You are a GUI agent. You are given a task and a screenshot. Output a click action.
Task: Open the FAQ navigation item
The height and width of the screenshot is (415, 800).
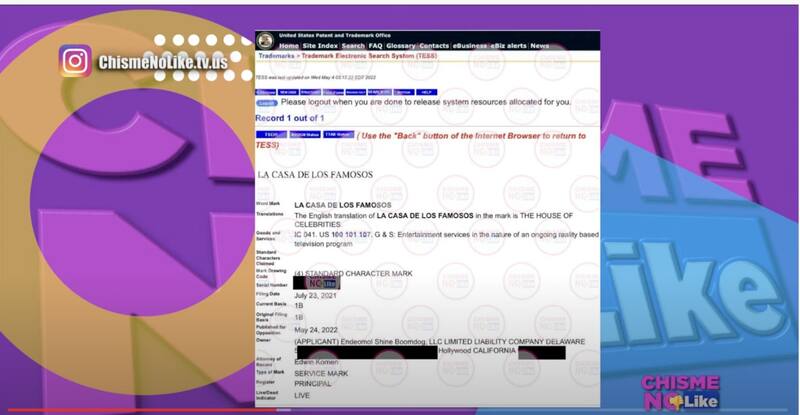(x=375, y=46)
